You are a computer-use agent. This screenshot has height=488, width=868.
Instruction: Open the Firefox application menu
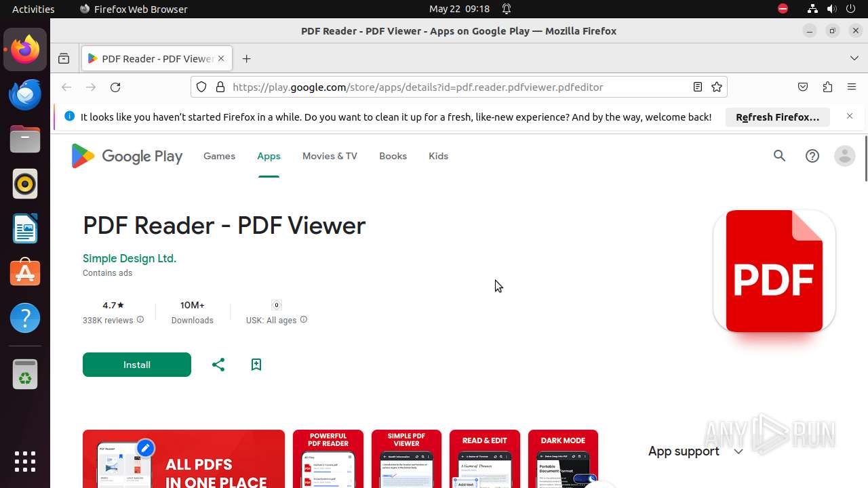852,87
